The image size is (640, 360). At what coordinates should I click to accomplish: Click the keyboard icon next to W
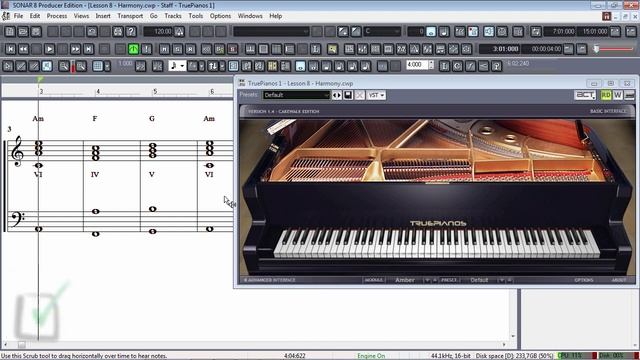tap(629, 95)
